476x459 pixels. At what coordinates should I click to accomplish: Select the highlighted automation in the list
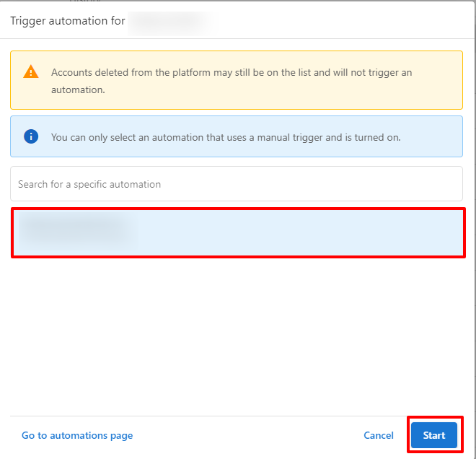(x=239, y=233)
